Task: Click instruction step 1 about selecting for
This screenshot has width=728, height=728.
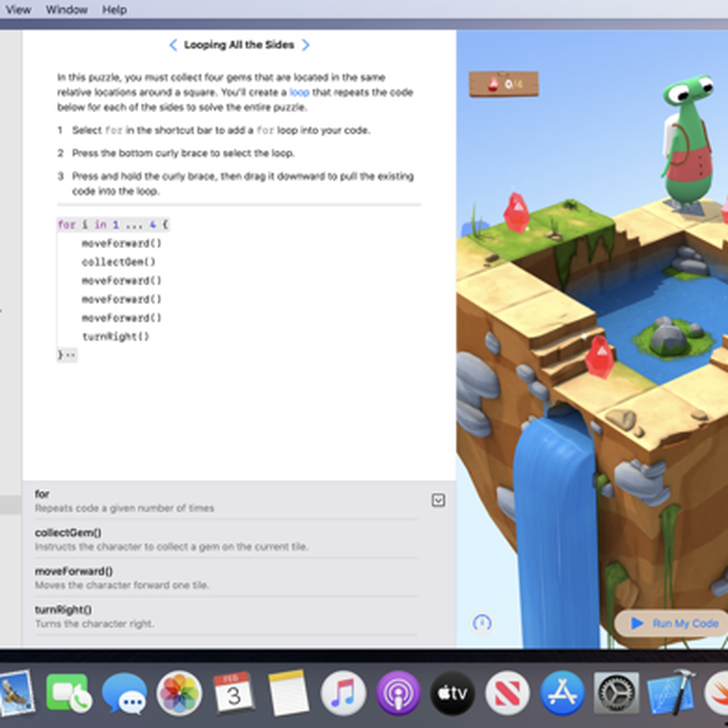Action: tap(221, 130)
